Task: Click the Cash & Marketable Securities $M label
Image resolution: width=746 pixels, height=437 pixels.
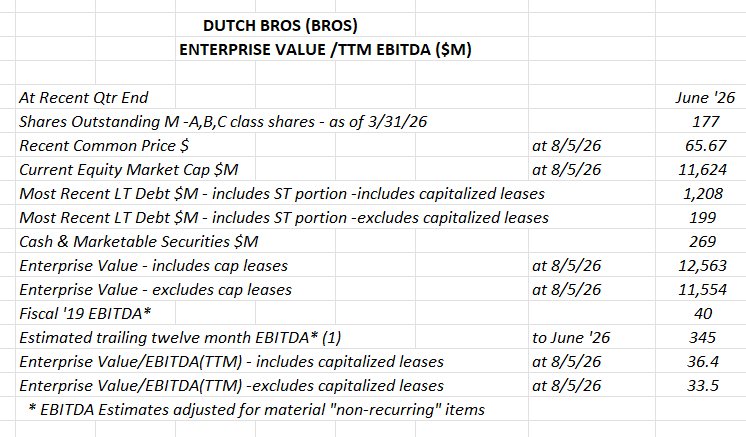Action: (138, 242)
